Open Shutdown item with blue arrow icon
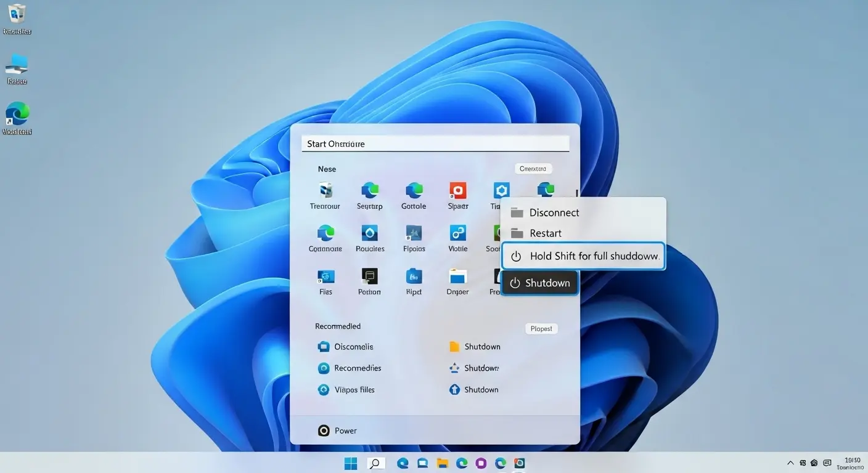 [474, 390]
